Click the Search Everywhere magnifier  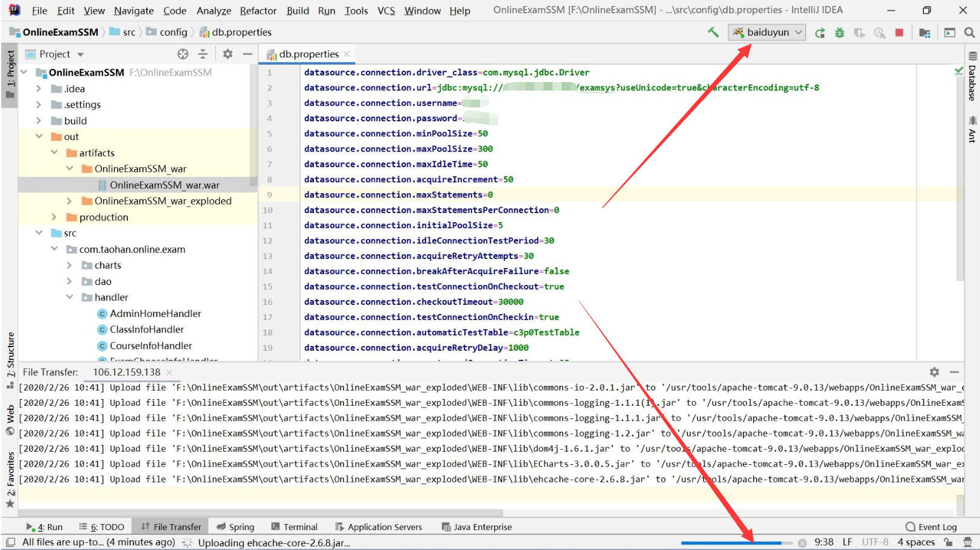[969, 33]
